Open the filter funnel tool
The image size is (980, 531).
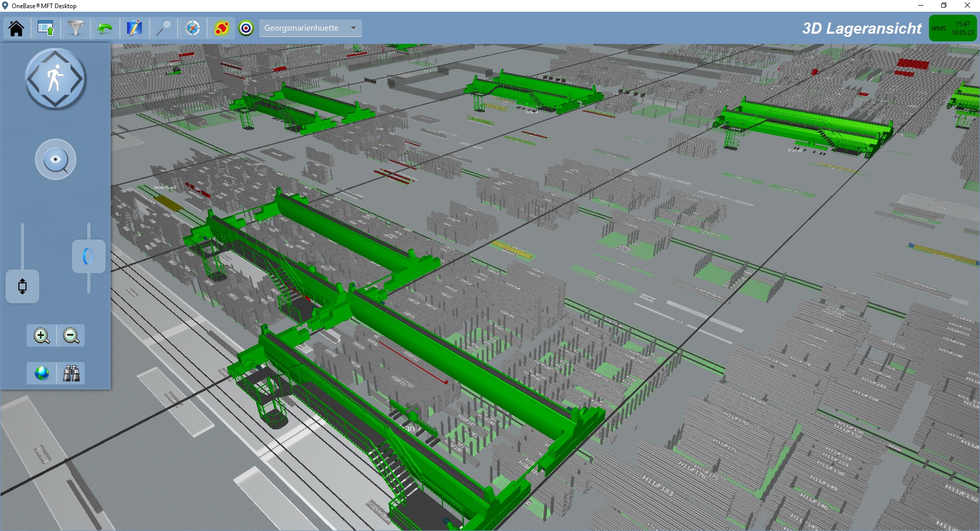(x=76, y=28)
